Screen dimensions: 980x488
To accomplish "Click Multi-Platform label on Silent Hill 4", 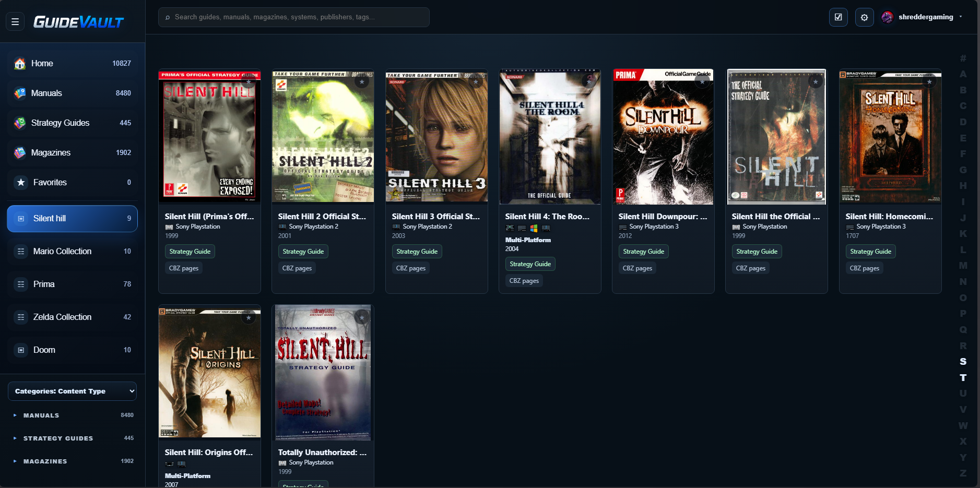I will click(528, 240).
